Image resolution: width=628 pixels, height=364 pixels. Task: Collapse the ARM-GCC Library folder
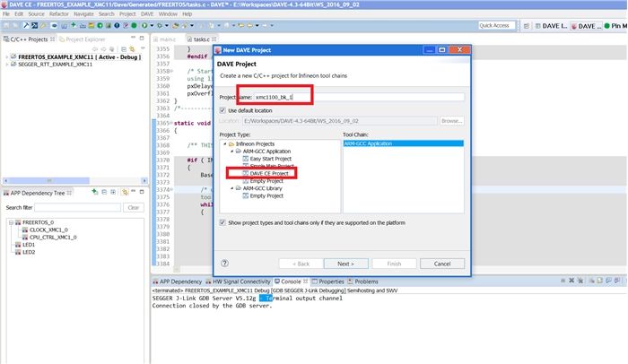click(231, 188)
